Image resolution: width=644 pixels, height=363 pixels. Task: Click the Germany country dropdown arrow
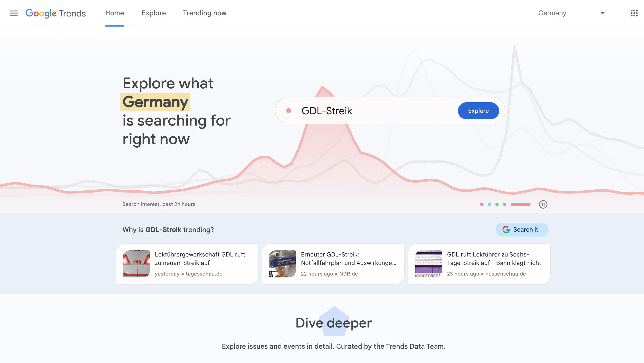pos(602,13)
